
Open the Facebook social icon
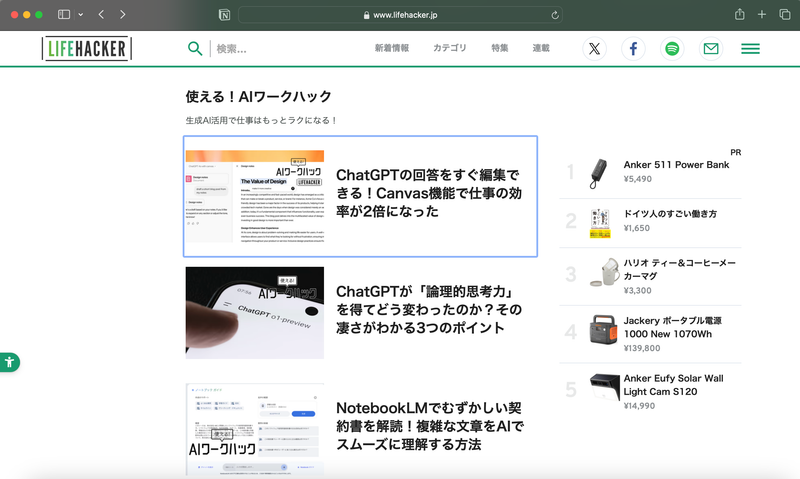[633, 48]
